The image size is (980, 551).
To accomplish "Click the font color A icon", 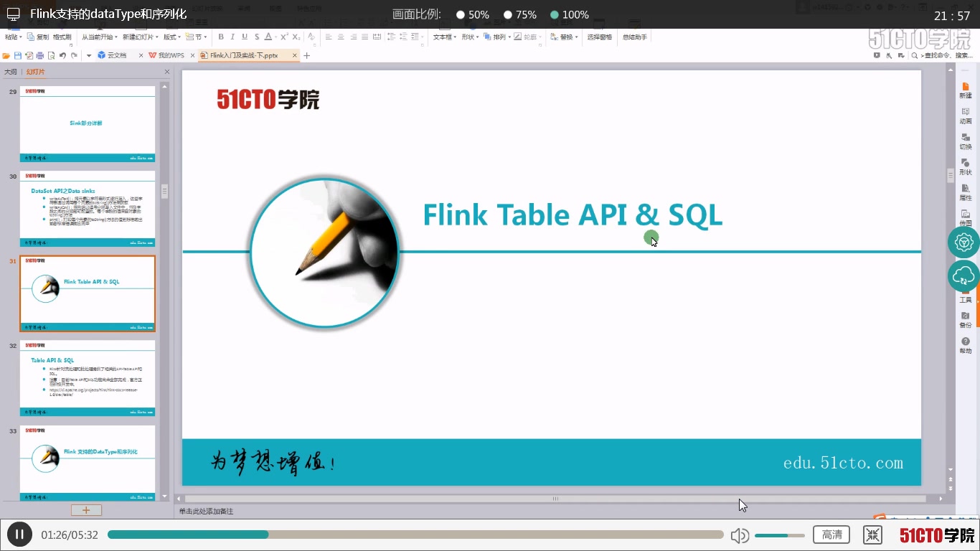I will [268, 37].
